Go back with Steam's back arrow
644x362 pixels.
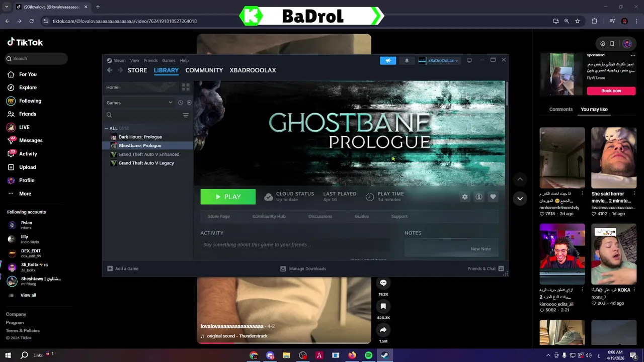(110, 70)
